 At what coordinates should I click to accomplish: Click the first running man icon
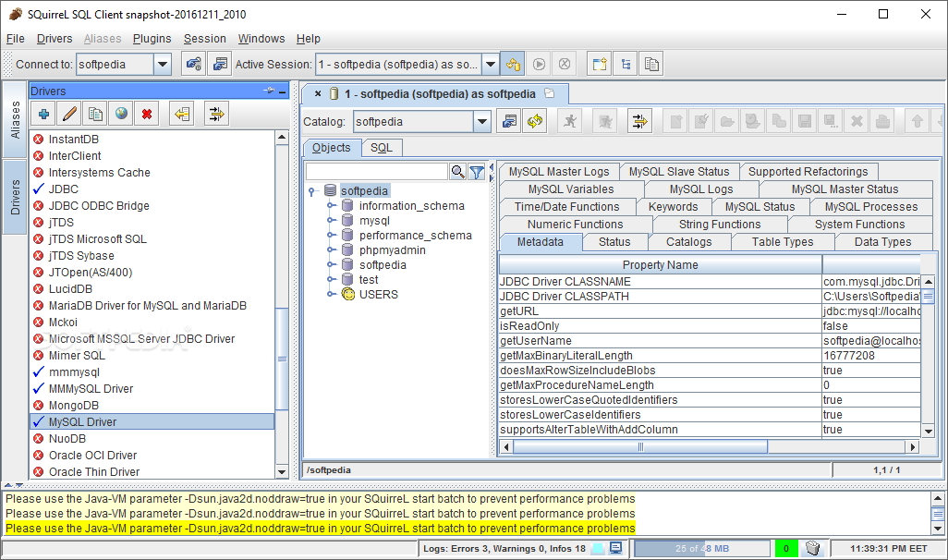[569, 122]
